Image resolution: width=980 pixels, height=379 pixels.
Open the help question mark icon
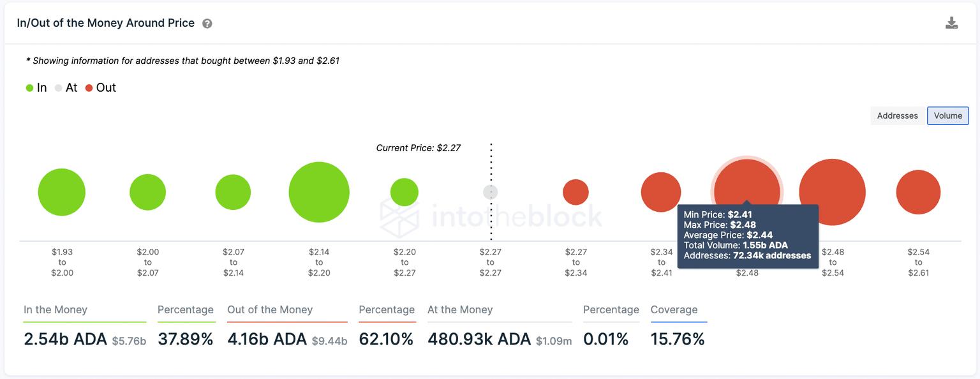click(207, 24)
